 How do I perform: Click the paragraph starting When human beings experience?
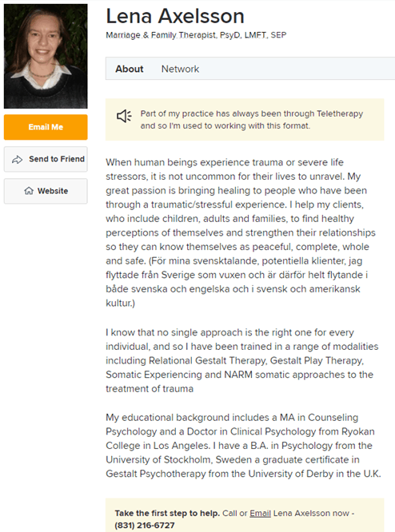[x=241, y=232]
